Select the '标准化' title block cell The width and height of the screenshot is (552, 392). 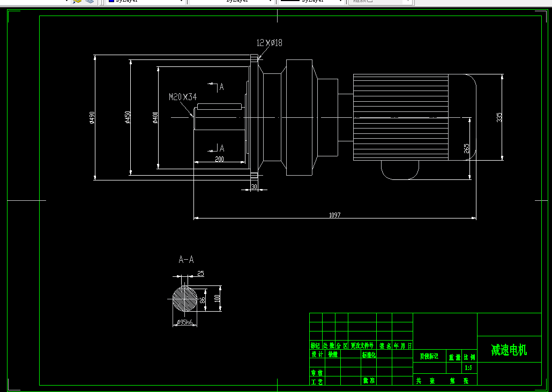click(369, 355)
